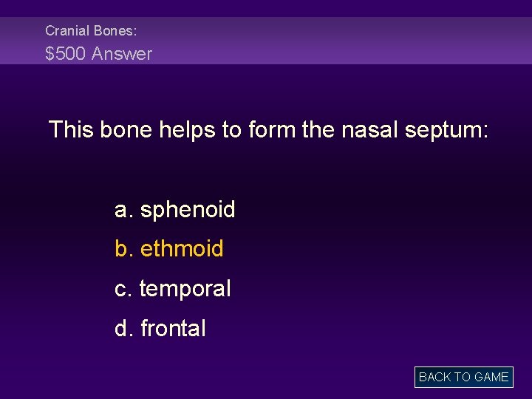Click the BACK TO GAME button

tap(464, 377)
